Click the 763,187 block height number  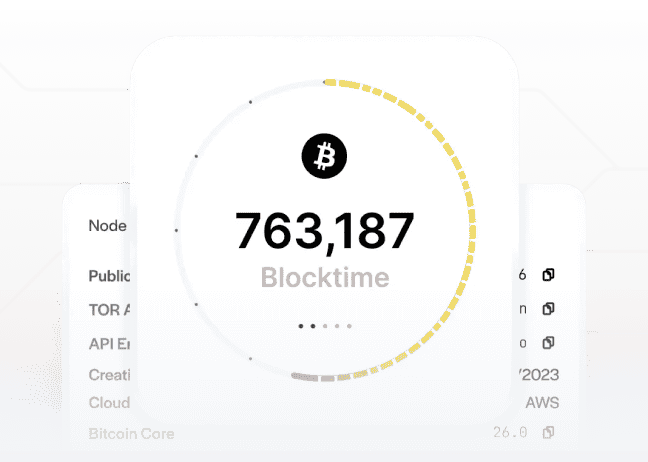pyautogui.click(x=324, y=230)
